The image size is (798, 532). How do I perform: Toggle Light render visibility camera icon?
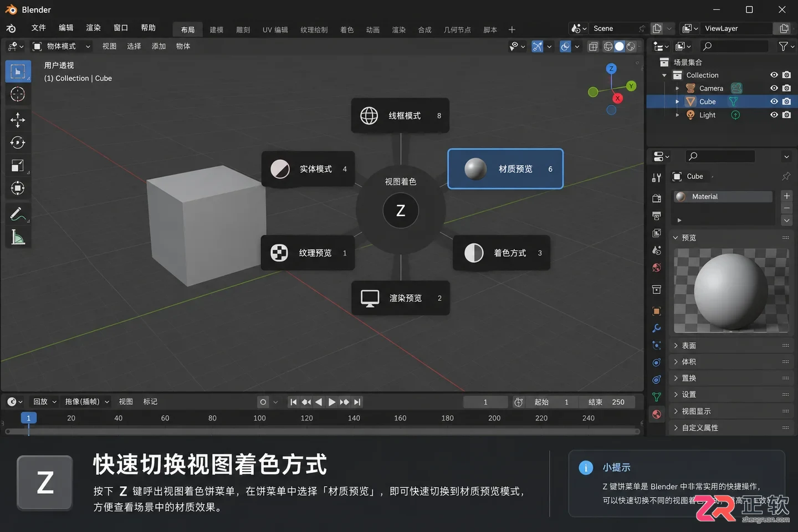[x=786, y=115]
